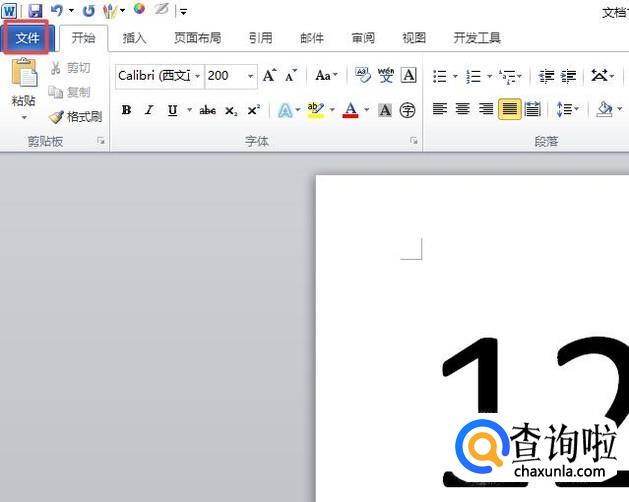Screen dimensions: 629x502
Task: Toggle subscript formatting
Action: 231,111
